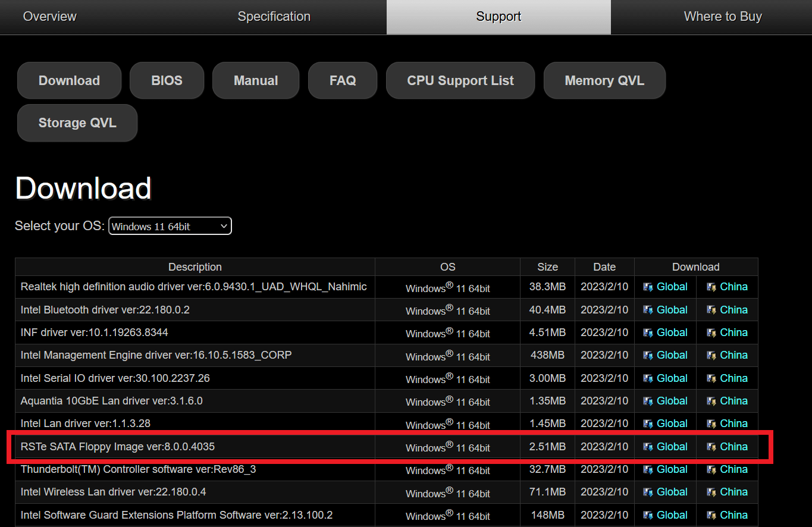Select the Support tab
The height and width of the screenshot is (527, 812).
click(x=499, y=17)
